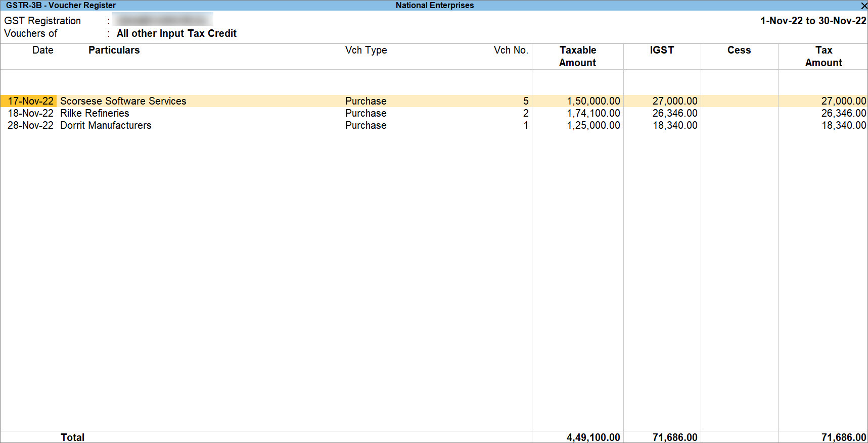Click Purchase type for Scorsese Software Services
The width and height of the screenshot is (868, 443).
366,101
